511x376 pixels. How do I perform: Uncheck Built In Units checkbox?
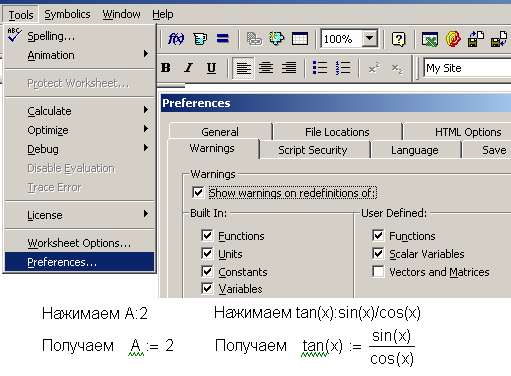(207, 253)
